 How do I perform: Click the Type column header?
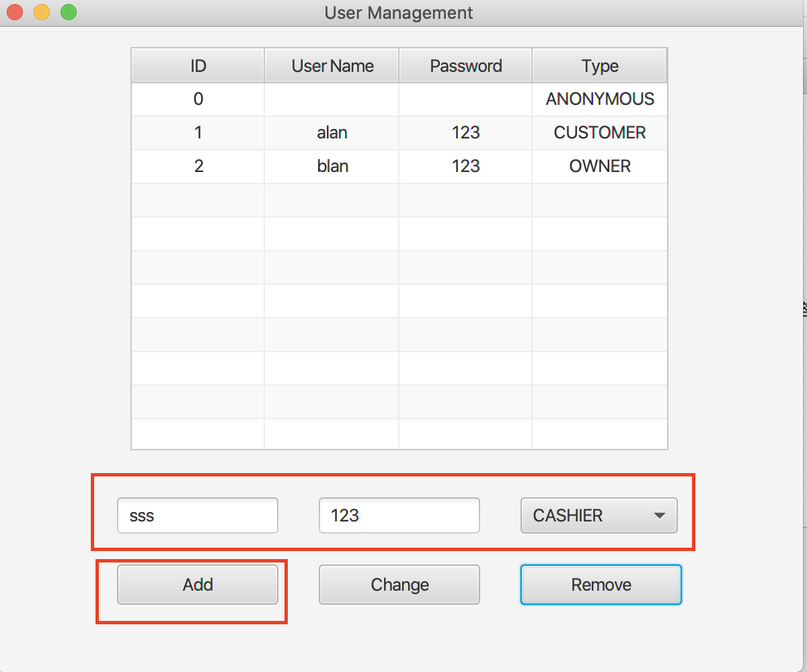[x=599, y=66]
